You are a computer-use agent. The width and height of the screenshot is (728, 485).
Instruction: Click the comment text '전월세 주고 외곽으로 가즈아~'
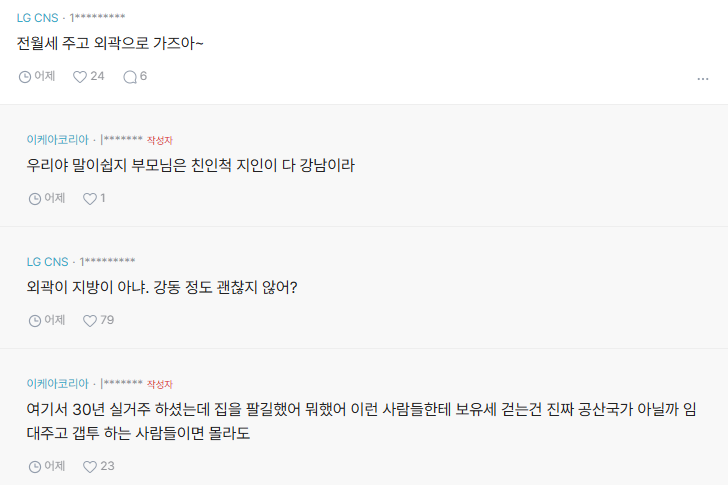tap(110, 45)
